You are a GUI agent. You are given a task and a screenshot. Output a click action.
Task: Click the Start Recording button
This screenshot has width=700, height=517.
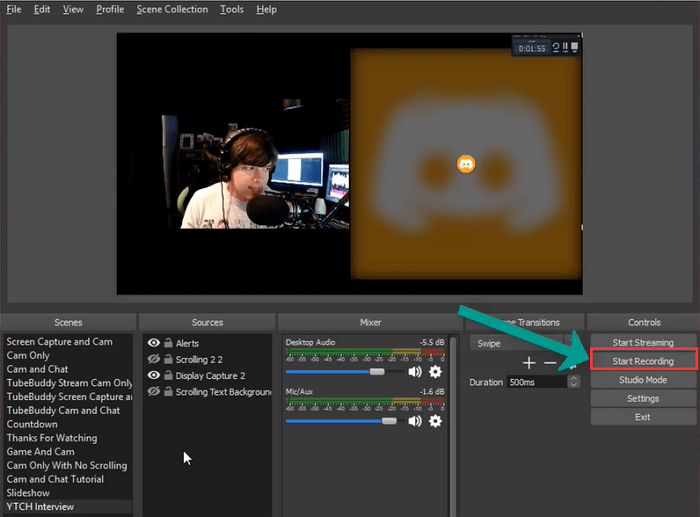[643, 361]
